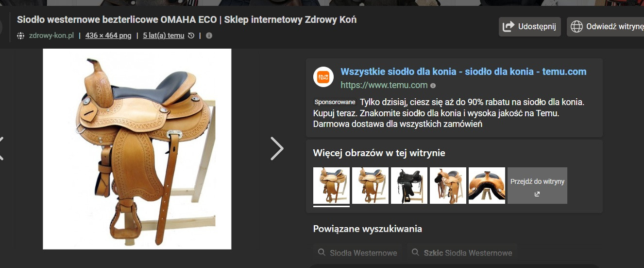
Task: Click the zdrowy-kon.pl globe favicon
Action: coord(20,36)
